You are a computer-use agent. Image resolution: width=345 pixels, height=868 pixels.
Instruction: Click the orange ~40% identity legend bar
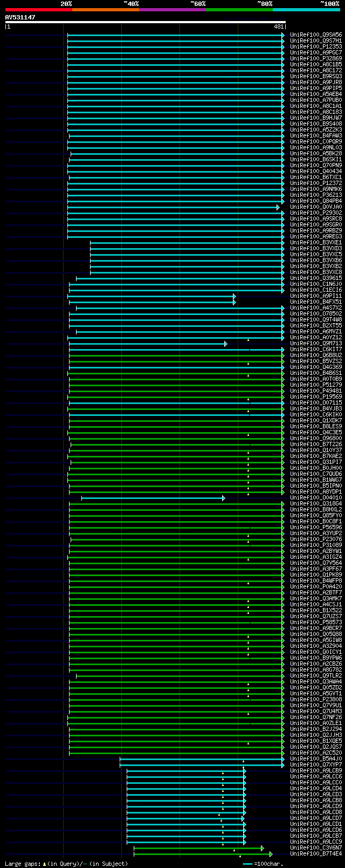click(x=105, y=10)
